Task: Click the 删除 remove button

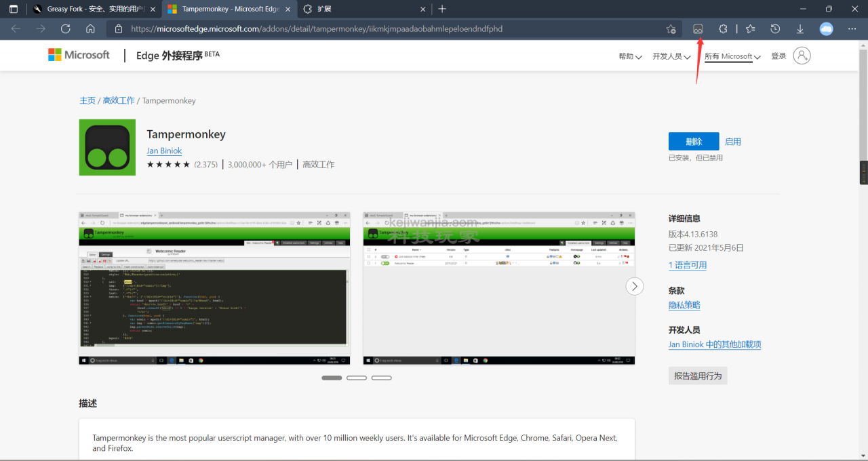Action: [x=694, y=142]
